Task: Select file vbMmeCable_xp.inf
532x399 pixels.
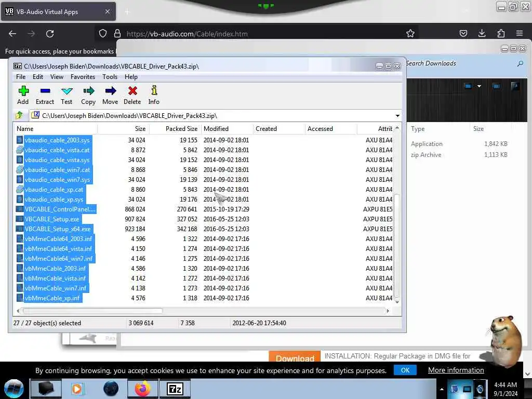Action: [52, 298]
